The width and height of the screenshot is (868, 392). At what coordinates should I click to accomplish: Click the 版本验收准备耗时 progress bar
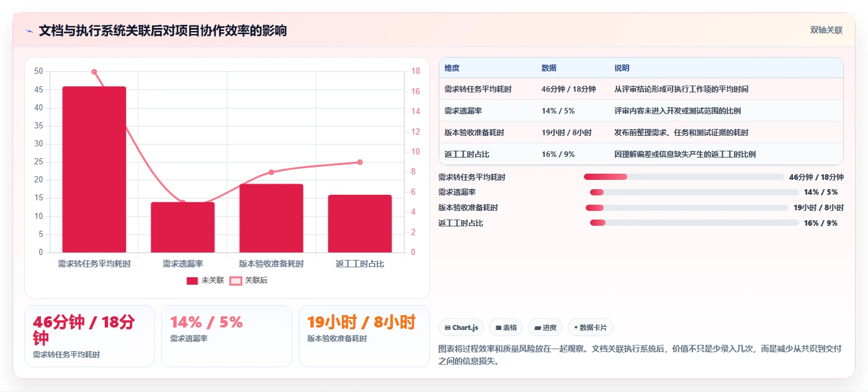tap(687, 208)
